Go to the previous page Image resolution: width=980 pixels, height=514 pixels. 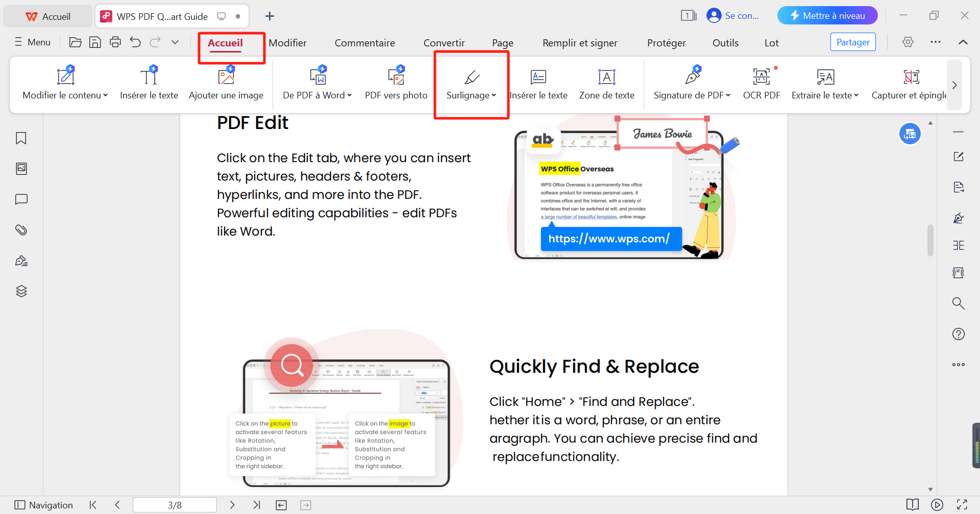pyautogui.click(x=117, y=505)
